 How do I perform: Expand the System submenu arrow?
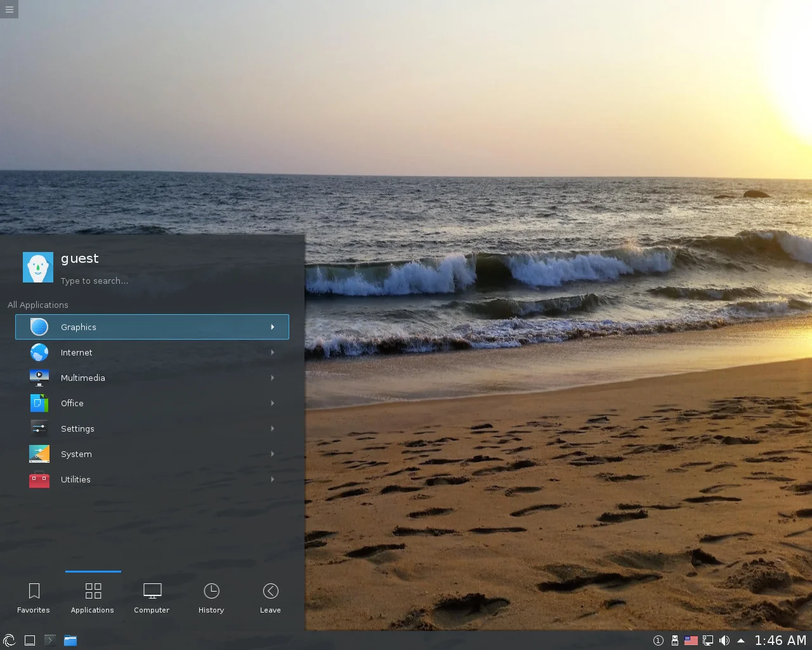tap(273, 454)
